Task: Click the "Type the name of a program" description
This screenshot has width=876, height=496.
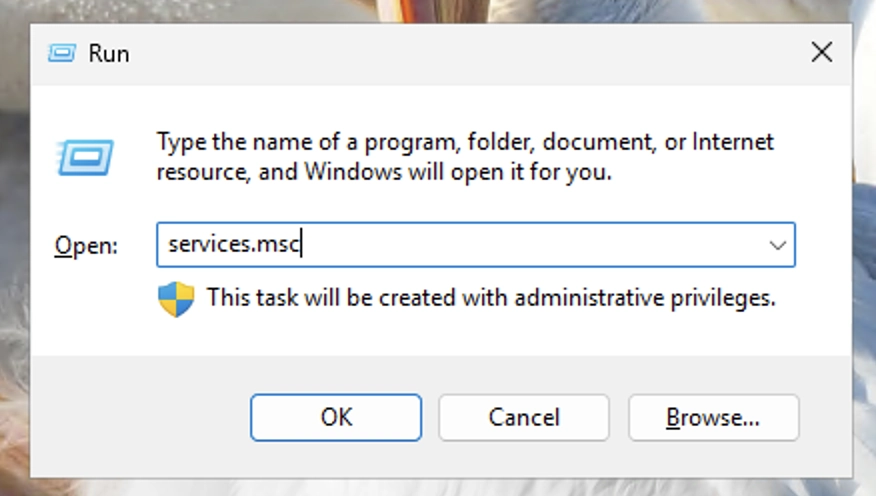Action: click(465, 157)
